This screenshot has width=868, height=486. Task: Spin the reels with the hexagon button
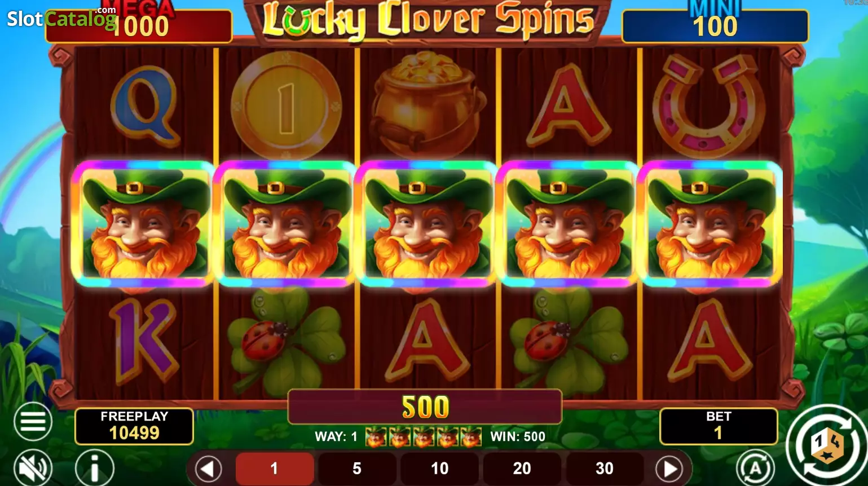(827, 446)
